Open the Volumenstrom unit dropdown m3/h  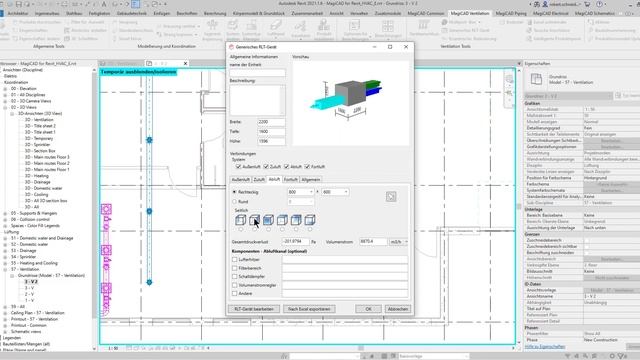[399, 242]
